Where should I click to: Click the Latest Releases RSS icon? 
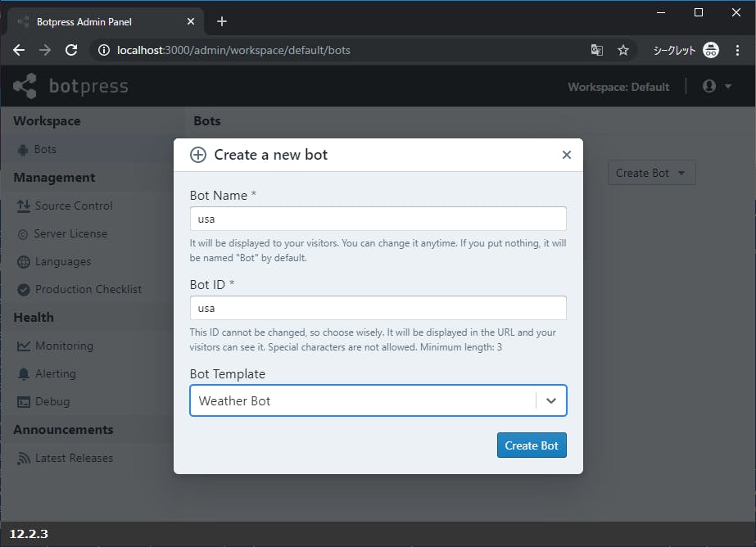pyautogui.click(x=23, y=459)
